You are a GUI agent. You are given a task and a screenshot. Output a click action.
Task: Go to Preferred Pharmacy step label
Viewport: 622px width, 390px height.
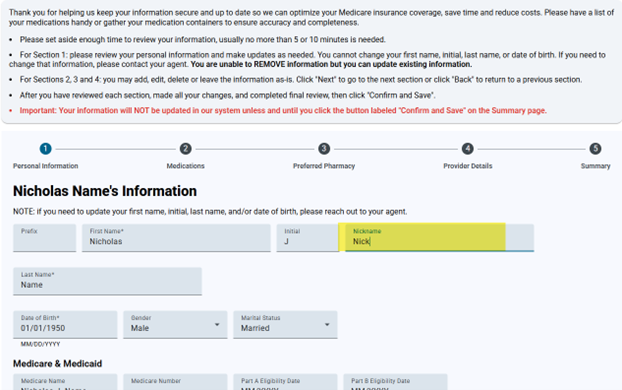(324, 166)
